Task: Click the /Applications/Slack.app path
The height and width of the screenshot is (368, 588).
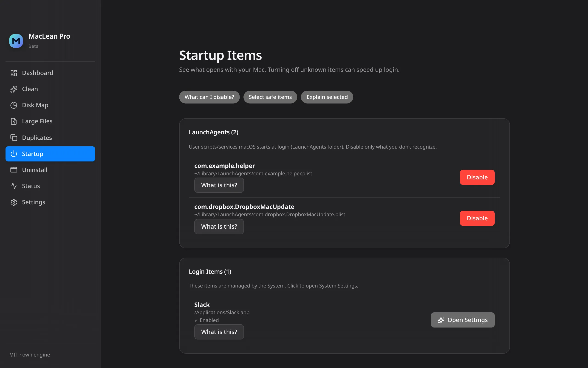Action: (x=222, y=313)
